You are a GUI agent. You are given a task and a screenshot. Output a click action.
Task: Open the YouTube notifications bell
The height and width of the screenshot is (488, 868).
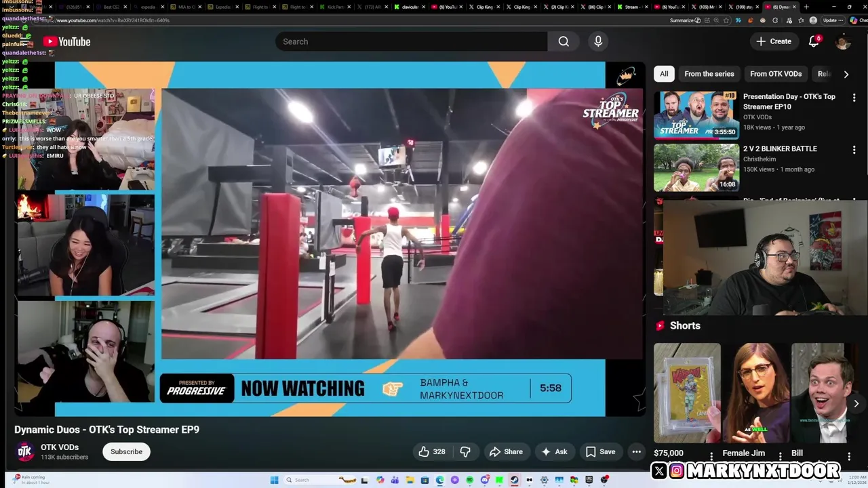point(814,41)
